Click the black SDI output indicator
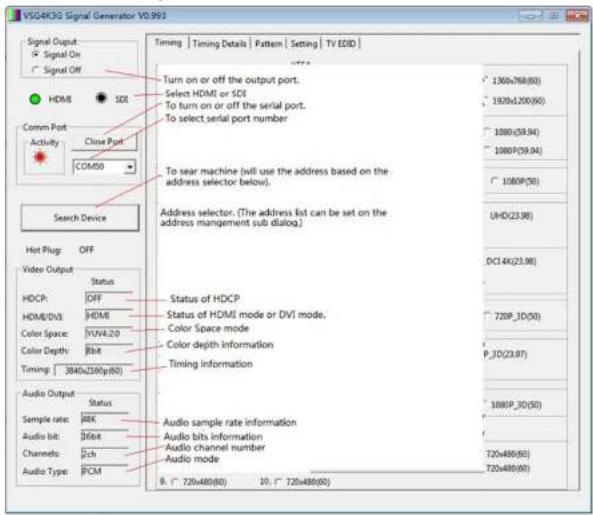Screen dimensions: 593x515 (101, 98)
